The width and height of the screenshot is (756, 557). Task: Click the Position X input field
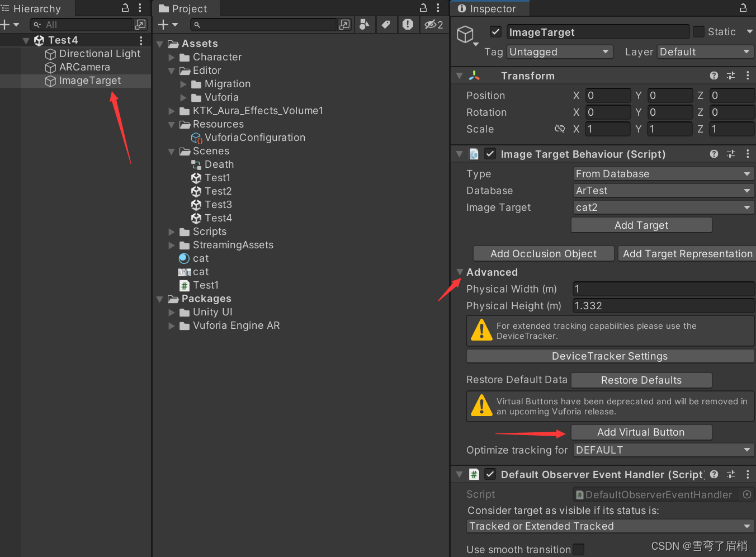[608, 96]
